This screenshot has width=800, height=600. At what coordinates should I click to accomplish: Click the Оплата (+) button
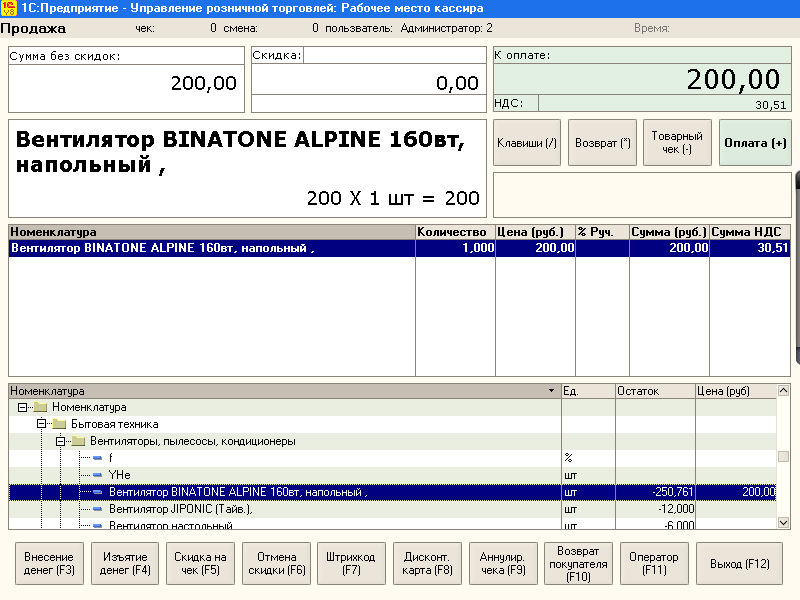click(755, 143)
